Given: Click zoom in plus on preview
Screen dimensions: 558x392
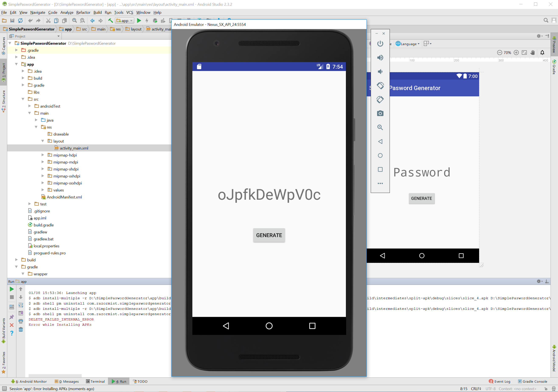Looking at the screenshot, I should [x=516, y=53].
